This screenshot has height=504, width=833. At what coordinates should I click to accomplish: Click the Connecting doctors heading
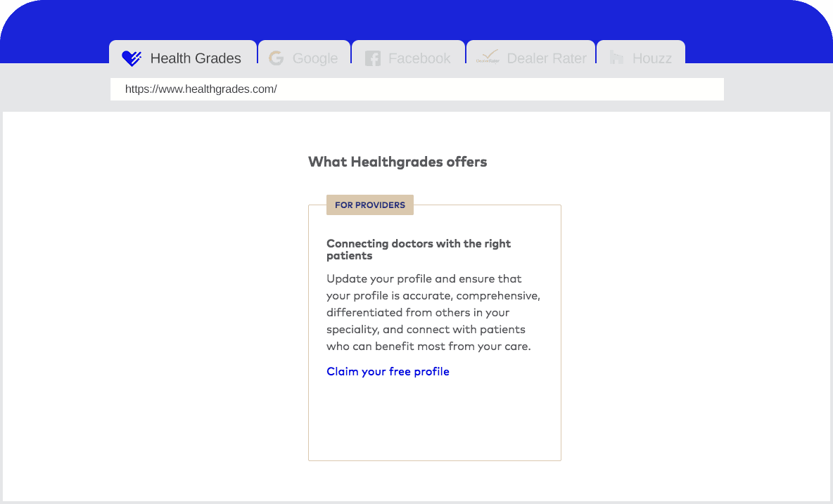pos(419,250)
